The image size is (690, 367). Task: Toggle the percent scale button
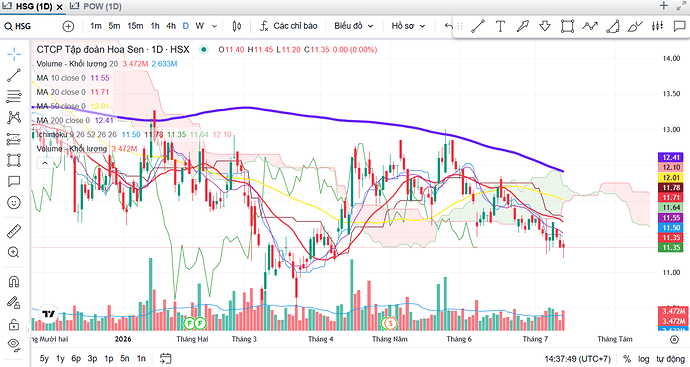coord(627,359)
